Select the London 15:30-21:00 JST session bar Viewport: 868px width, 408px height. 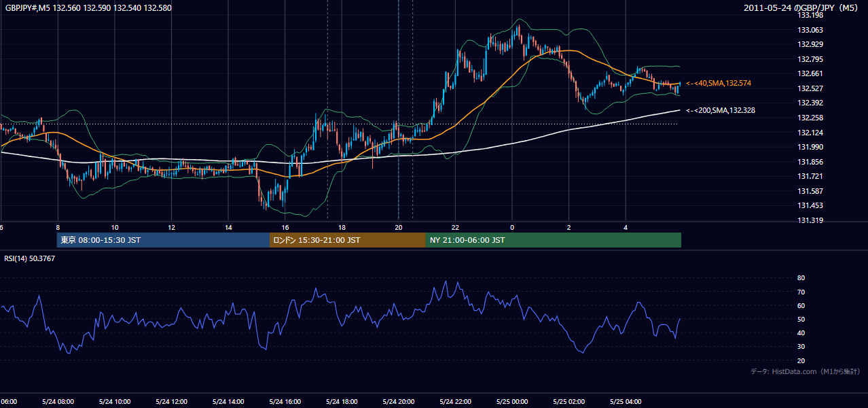coord(348,240)
